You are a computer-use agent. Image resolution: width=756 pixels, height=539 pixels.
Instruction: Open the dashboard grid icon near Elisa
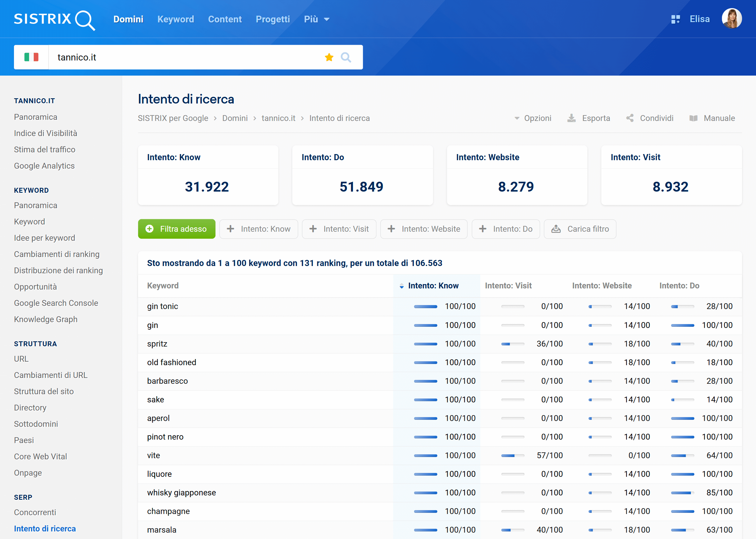coord(675,19)
